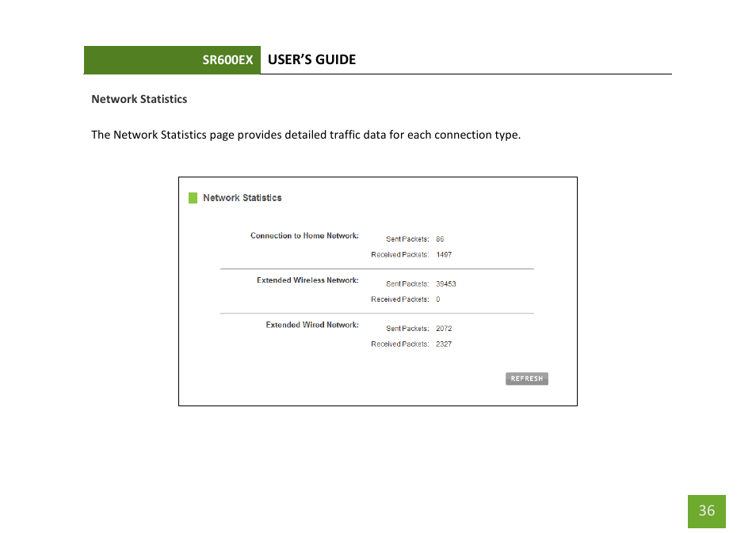Viewport: 756px width, 533px height.
Task: Select the 'Extended Wireless Network:' label
Action: click(x=307, y=280)
